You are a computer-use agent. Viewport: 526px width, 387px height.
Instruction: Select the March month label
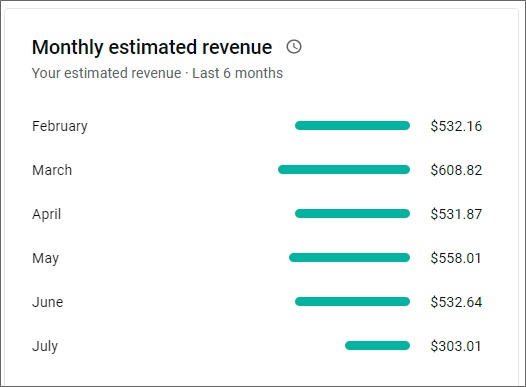52,170
